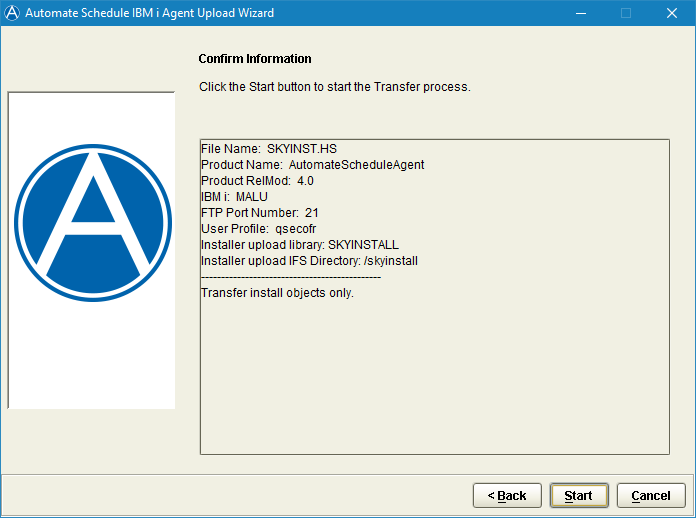The width and height of the screenshot is (696, 518).
Task: Select 'Installer upload library: SKYINSTALL' line
Action: 300,245
